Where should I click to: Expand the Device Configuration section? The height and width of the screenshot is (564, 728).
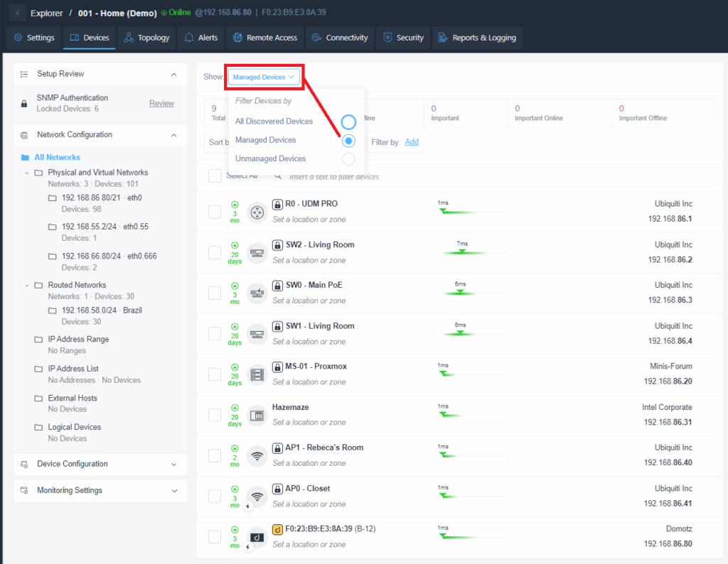[x=174, y=465]
